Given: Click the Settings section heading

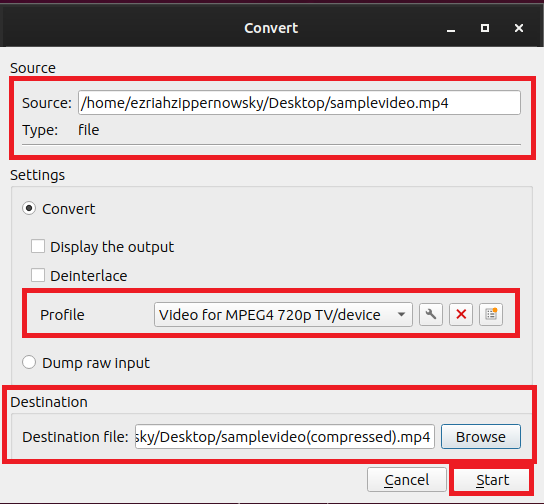Looking at the screenshot, I should click(x=37, y=175).
